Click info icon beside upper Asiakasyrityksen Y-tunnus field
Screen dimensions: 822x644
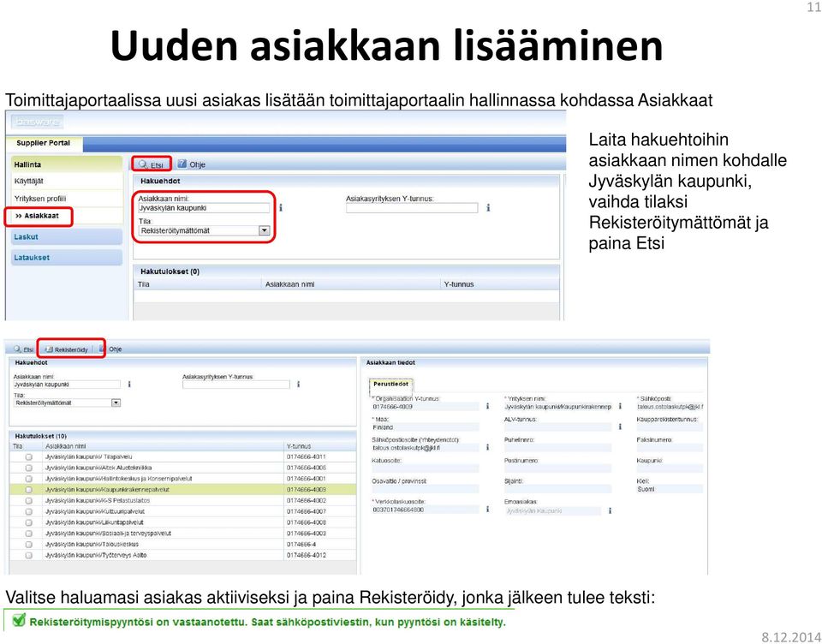[x=488, y=208]
